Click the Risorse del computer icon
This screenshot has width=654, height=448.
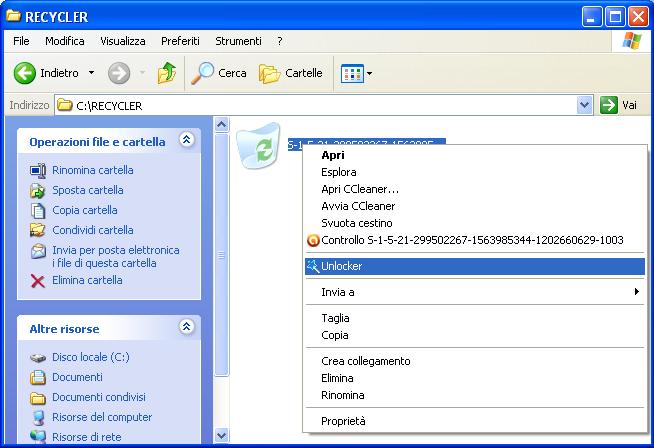pos(38,418)
